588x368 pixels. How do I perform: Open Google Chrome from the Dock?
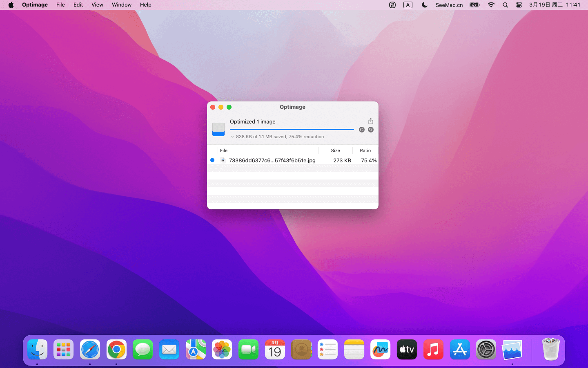pyautogui.click(x=116, y=350)
